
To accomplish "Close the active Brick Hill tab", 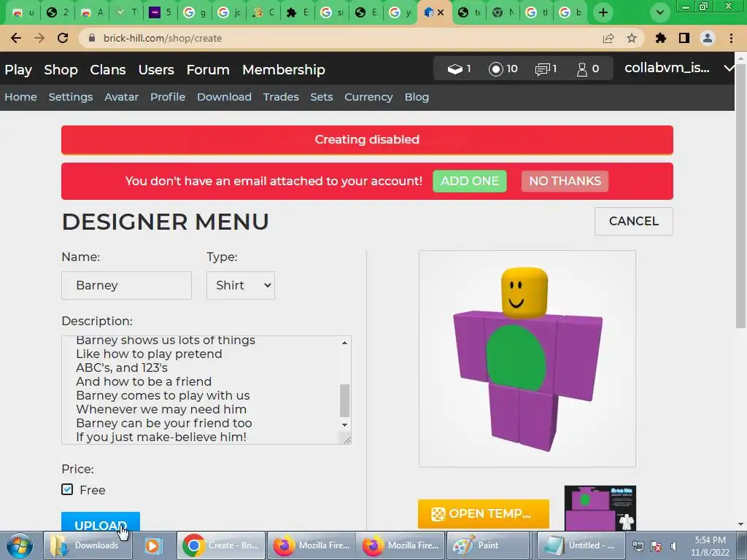I will [441, 12].
